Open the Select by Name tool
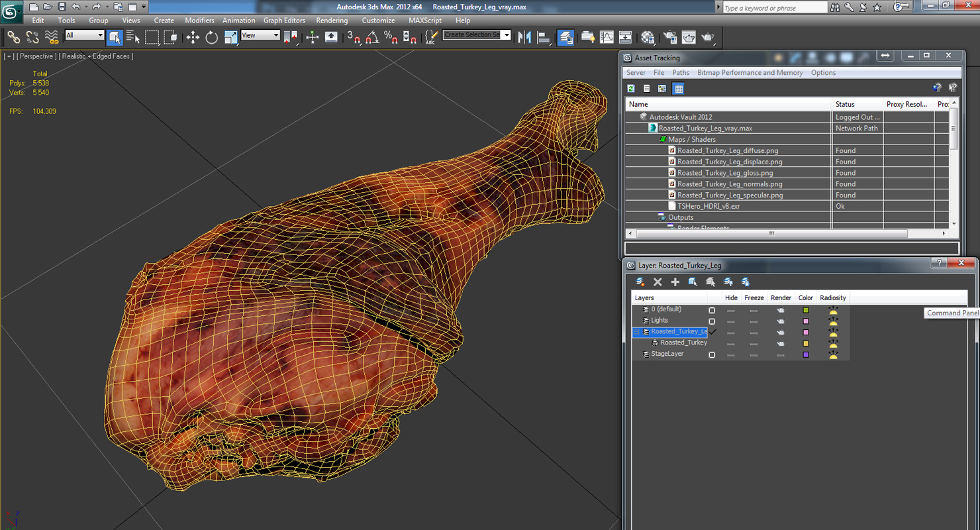 (132, 37)
